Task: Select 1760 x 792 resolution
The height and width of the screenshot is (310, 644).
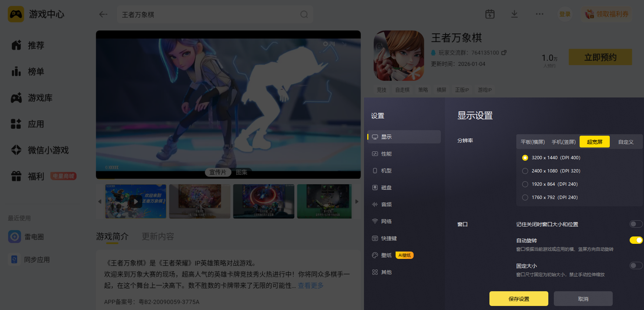Action: point(525,197)
